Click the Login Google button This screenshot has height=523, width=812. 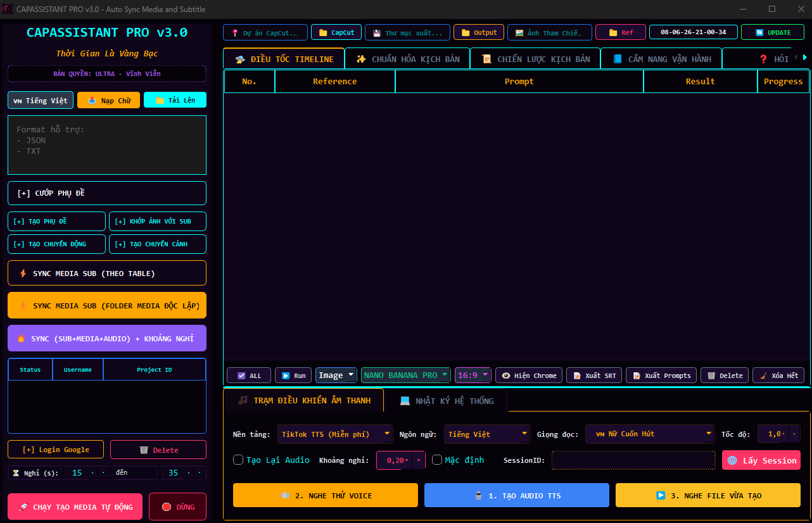[x=56, y=450]
